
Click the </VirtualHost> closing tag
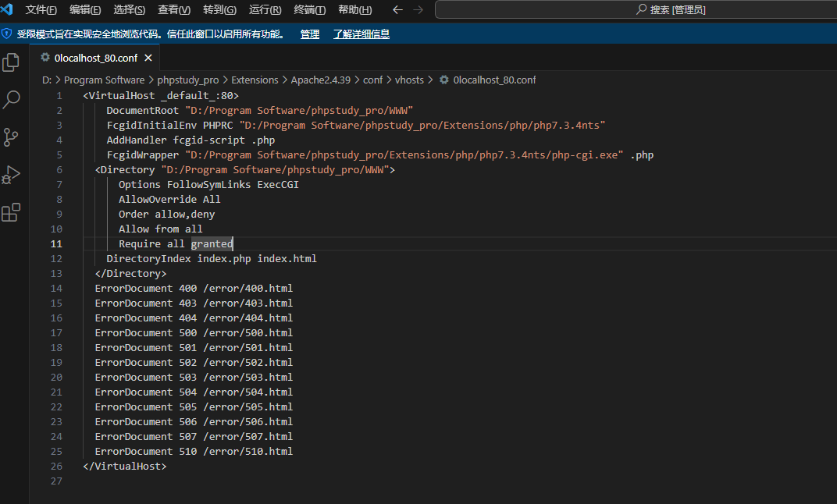click(124, 466)
